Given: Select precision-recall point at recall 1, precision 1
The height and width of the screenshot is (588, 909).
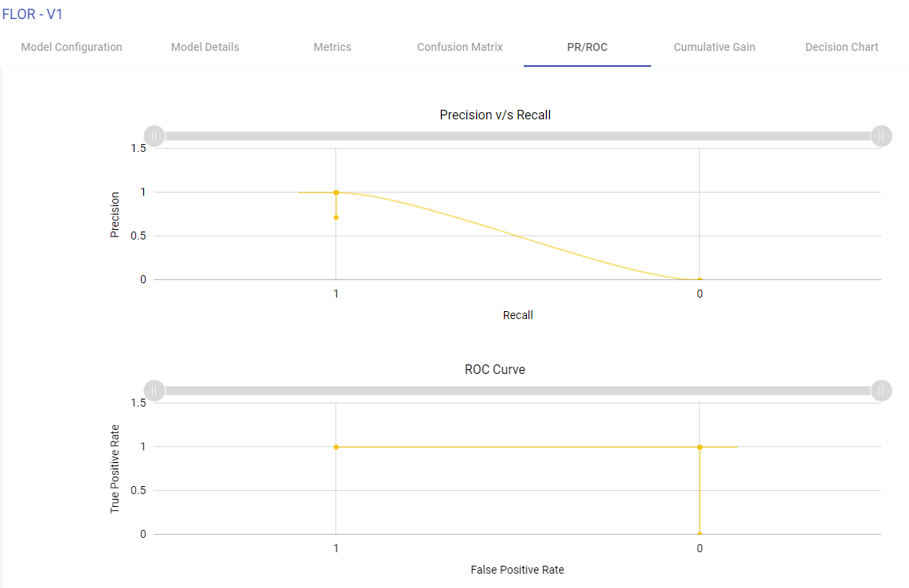Looking at the screenshot, I should click(336, 193).
